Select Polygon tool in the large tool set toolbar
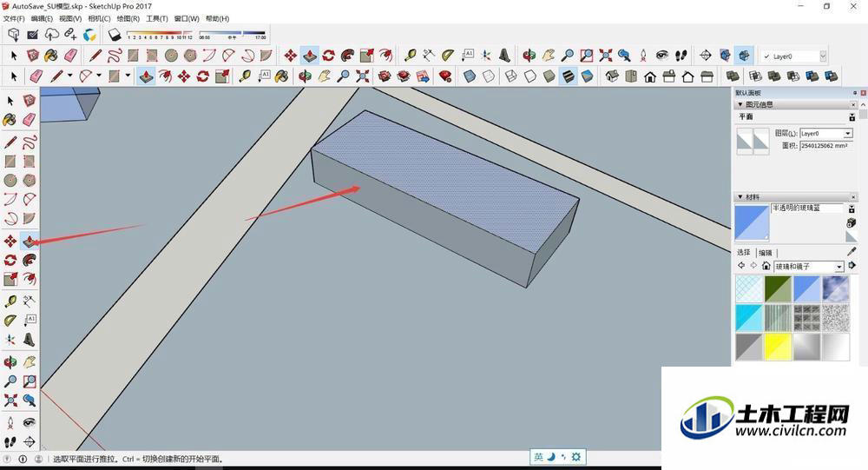 point(190,56)
